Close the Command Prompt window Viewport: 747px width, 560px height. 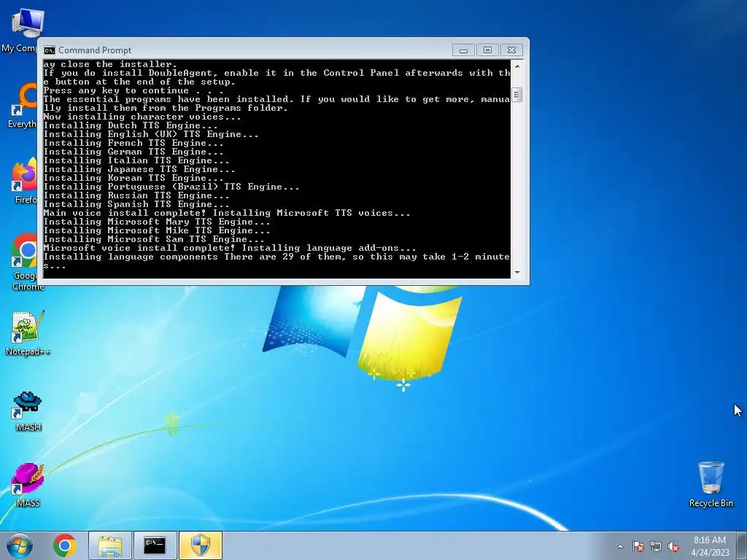(511, 50)
